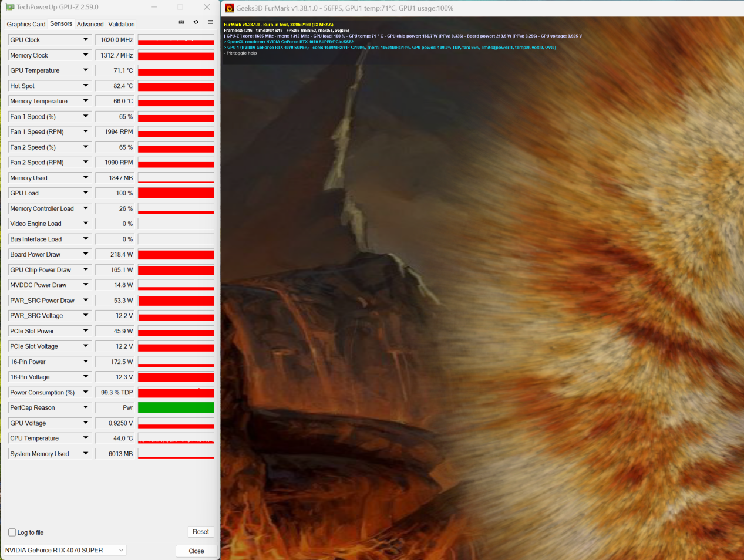This screenshot has width=744, height=560.
Task: Click the CPU Temperature history graph
Action: [x=176, y=438]
